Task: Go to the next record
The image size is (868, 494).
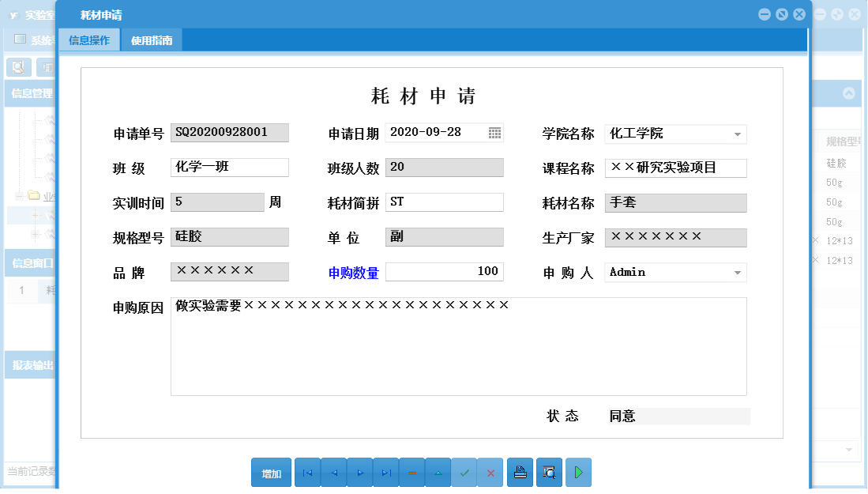Action: coord(359,472)
